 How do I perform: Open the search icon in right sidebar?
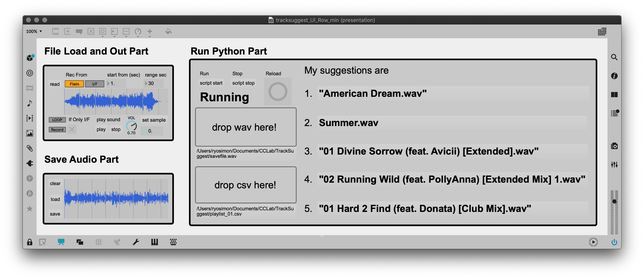pyautogui.click(x=614, y=57)
